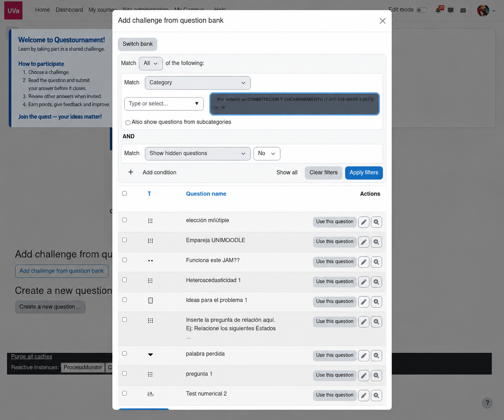This screenshot has height=420, width=504.
Task: Click the ProcessMonitor reactive instance button
Action: click(83, 368)
